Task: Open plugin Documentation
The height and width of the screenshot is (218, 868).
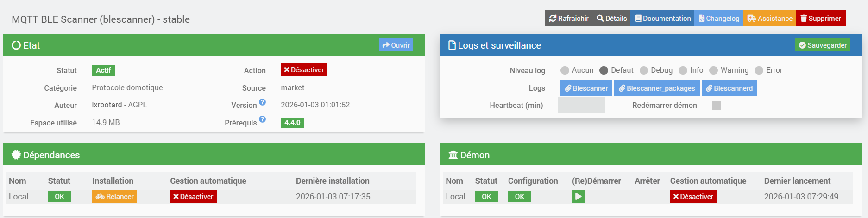Action: tap(663, 19)
